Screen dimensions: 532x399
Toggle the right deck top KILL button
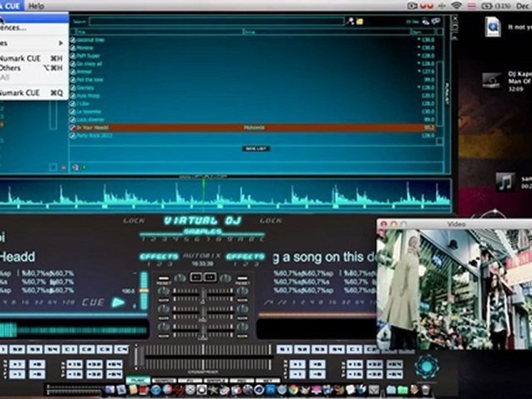[x=242, y=300]
